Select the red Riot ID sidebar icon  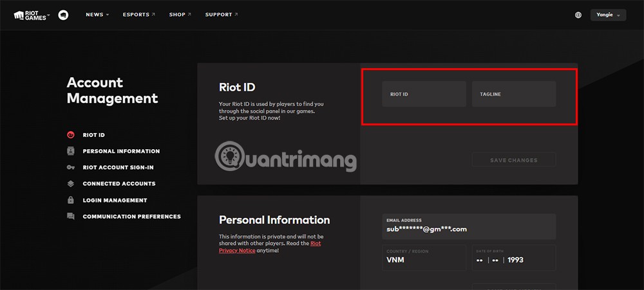click(x=71, y=135)
